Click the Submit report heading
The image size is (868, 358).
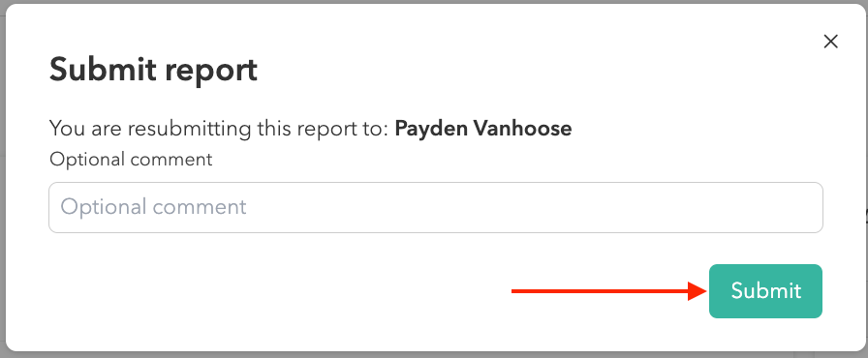(x=153, y=71)
